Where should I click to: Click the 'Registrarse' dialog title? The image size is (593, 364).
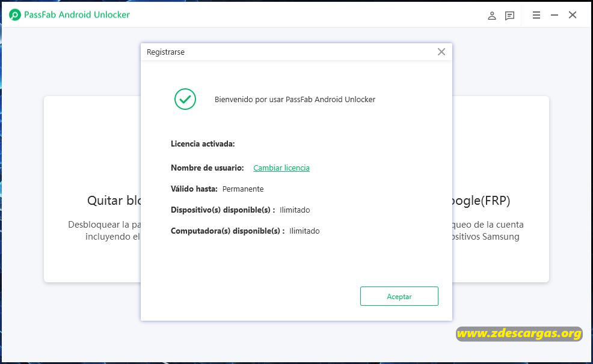(165, 52)
